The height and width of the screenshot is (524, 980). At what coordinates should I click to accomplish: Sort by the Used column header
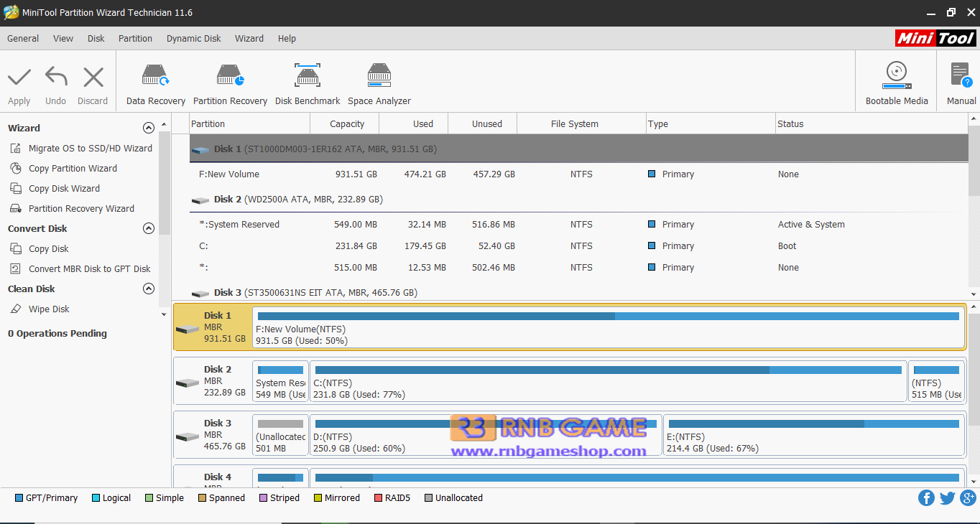414,124
